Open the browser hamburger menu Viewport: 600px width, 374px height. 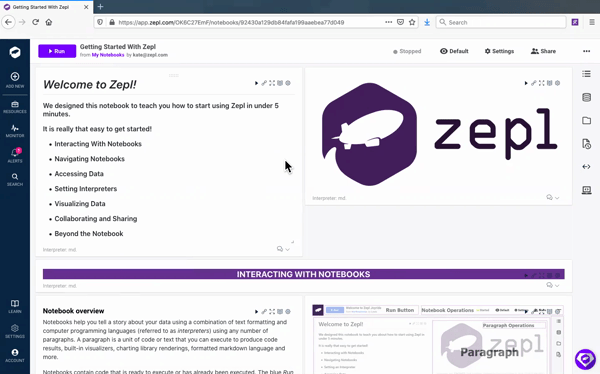point(592,22)
